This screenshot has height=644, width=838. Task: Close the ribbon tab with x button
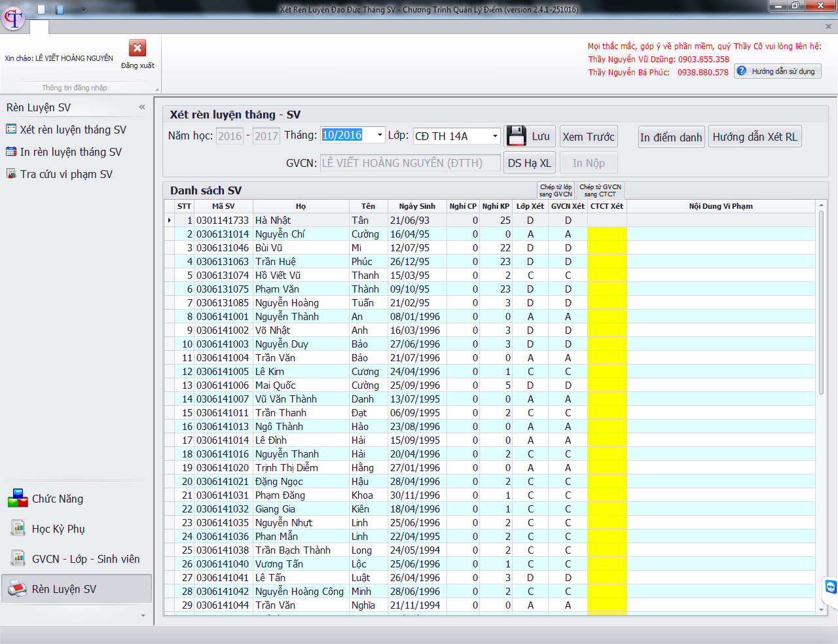[828, 26]
